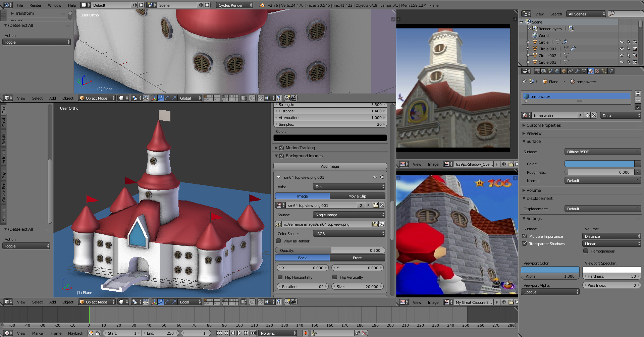The image size is (644, 337).
Task: Open the background image Axis Top dropdown
Action: [x=349, y=186]
